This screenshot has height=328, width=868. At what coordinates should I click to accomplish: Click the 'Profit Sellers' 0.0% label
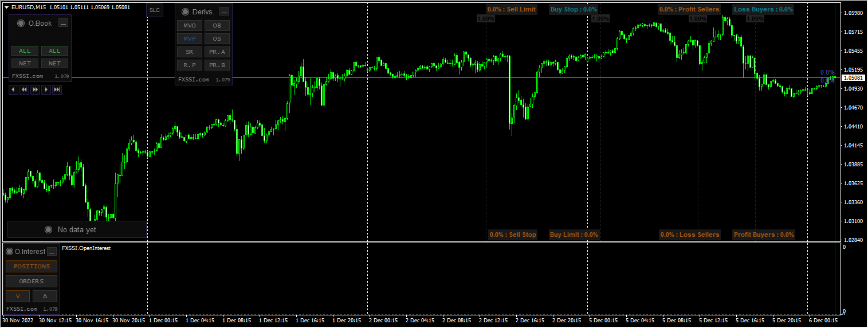click(689, 9)
